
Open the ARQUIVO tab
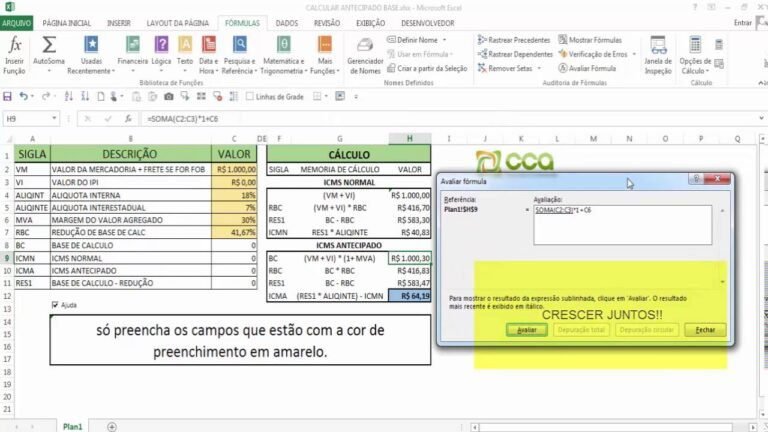17,23
